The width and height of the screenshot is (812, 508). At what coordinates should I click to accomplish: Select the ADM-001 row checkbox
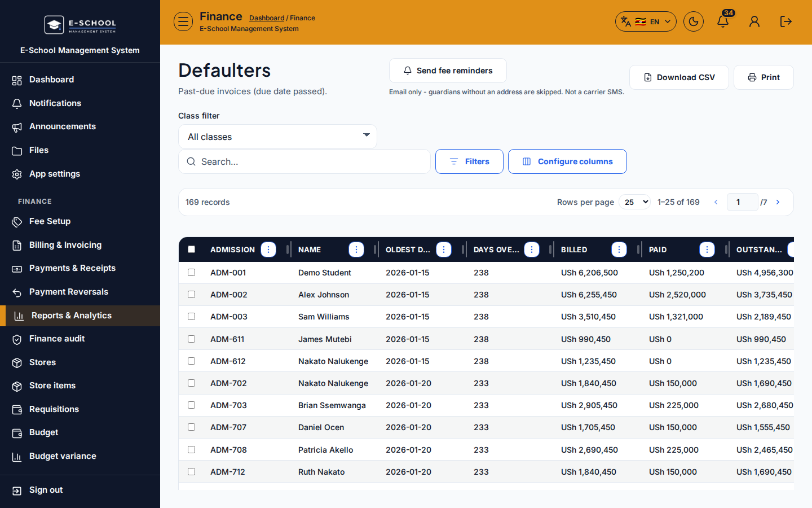click(x=192, y=273)
